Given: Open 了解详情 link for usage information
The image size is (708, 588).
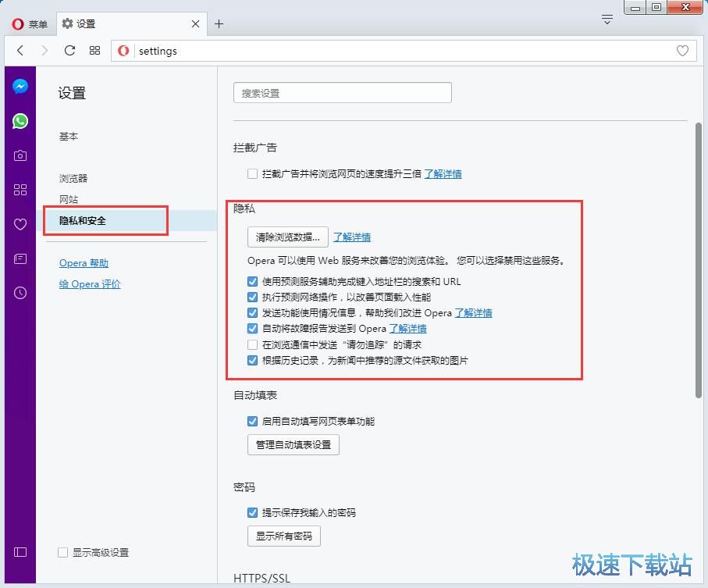Looking at the screenshot, I should [473, 312].
